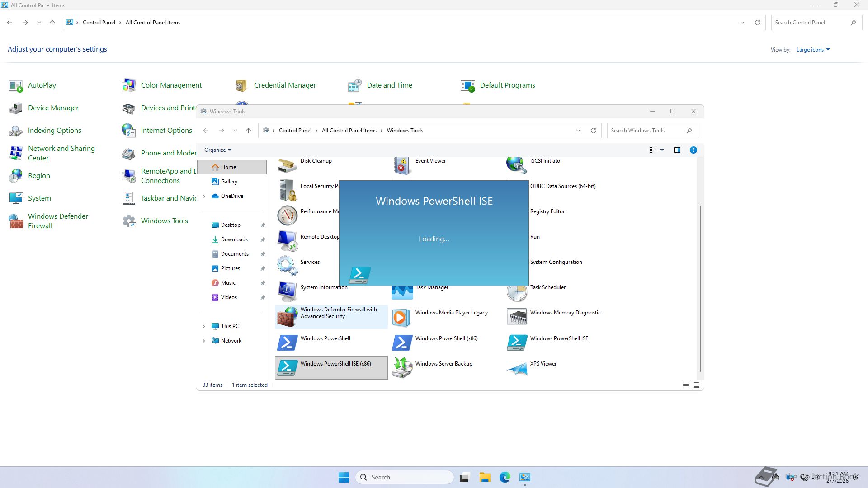Open the XPS Viewer icon

(517, 368)
